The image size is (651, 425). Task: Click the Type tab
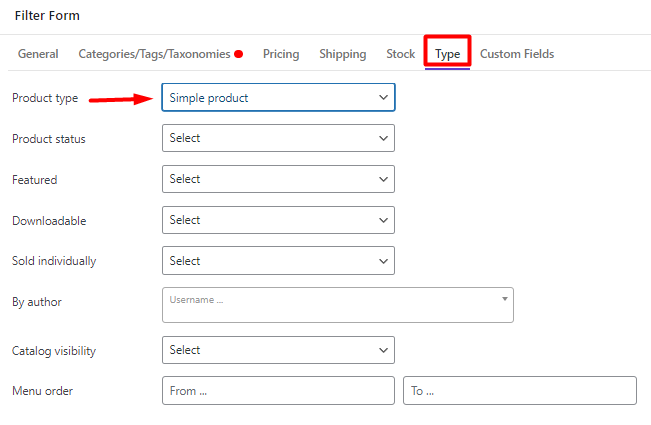[447, 54]
